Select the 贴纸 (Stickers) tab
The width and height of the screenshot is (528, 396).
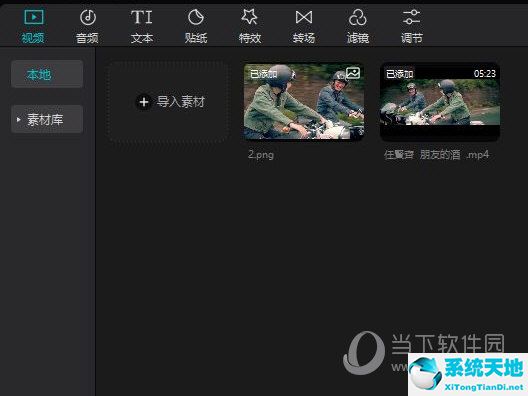pyautogui.click(x=196, y=26)
